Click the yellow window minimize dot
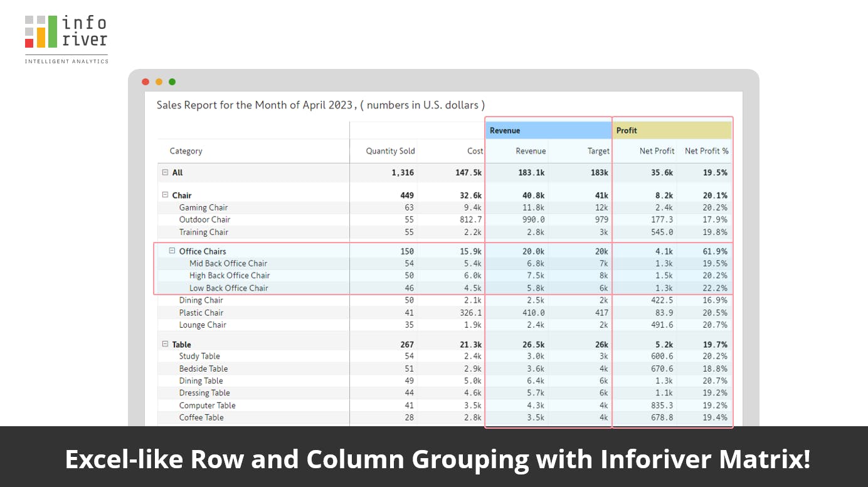868x487 pixels. click(x=159, y=81)
